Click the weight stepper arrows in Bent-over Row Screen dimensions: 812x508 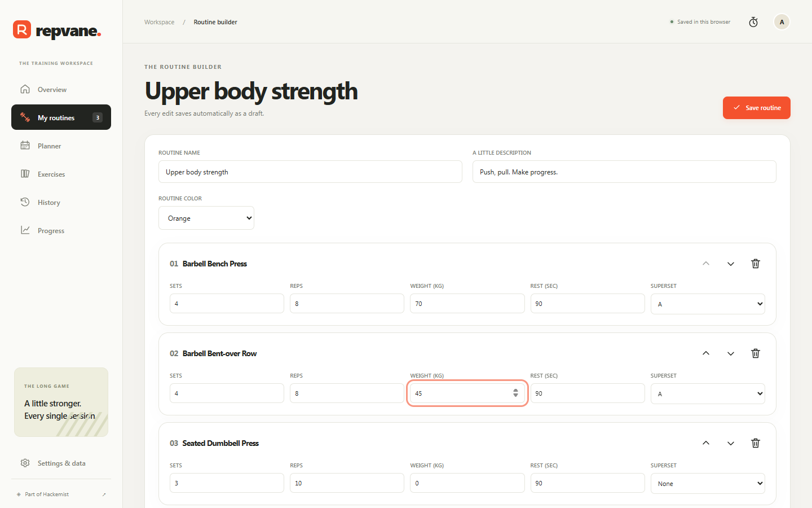[x=515, y=393]
